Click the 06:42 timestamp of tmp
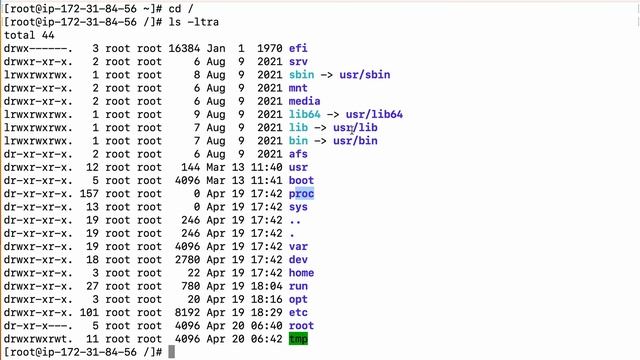The width and height of the screenshot is (640, 360). [x=266, y=339]
